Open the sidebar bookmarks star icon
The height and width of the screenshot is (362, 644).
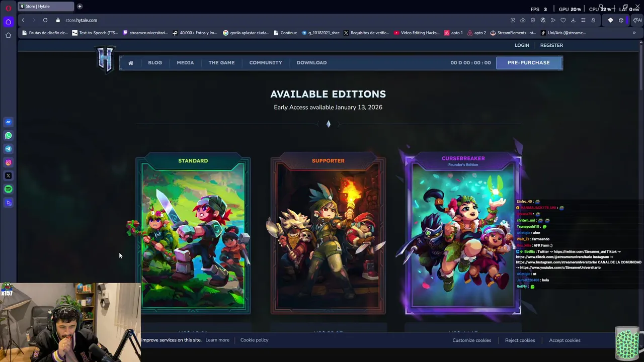coord(8,35)
